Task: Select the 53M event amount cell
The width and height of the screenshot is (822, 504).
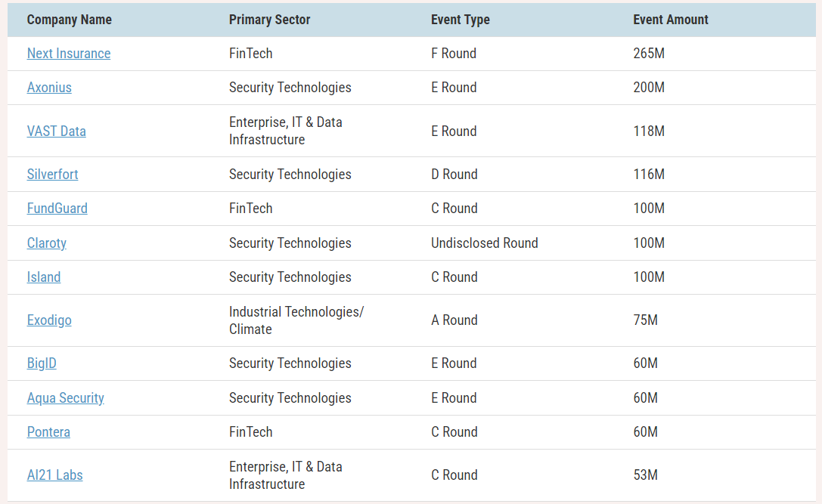Action: [645, 475]
